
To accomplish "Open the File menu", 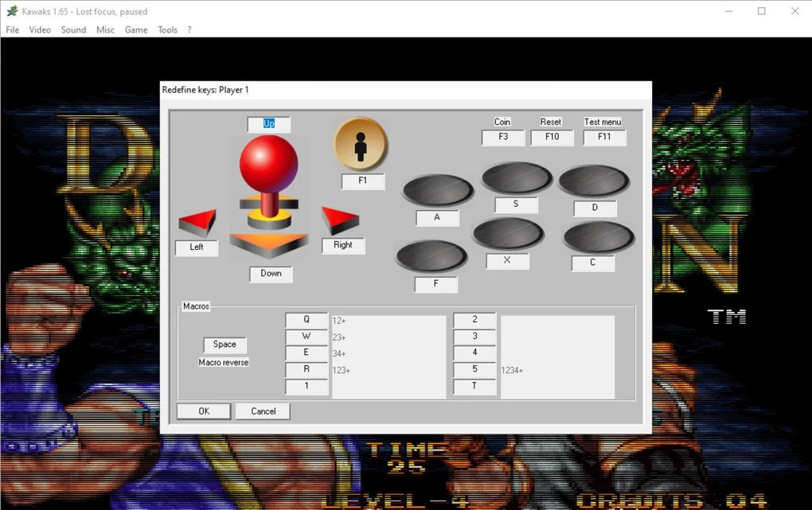I will [x=13, y=30].
